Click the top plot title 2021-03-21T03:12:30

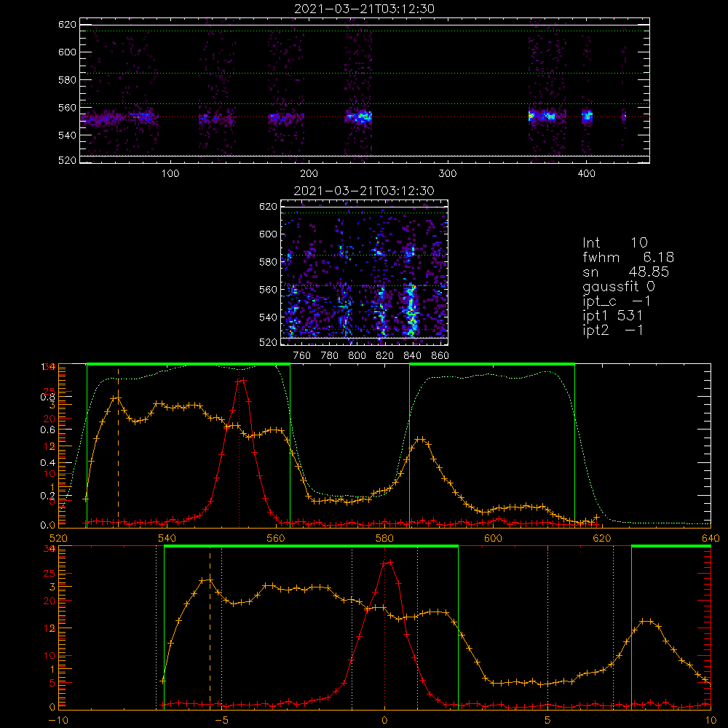point(364,9)
